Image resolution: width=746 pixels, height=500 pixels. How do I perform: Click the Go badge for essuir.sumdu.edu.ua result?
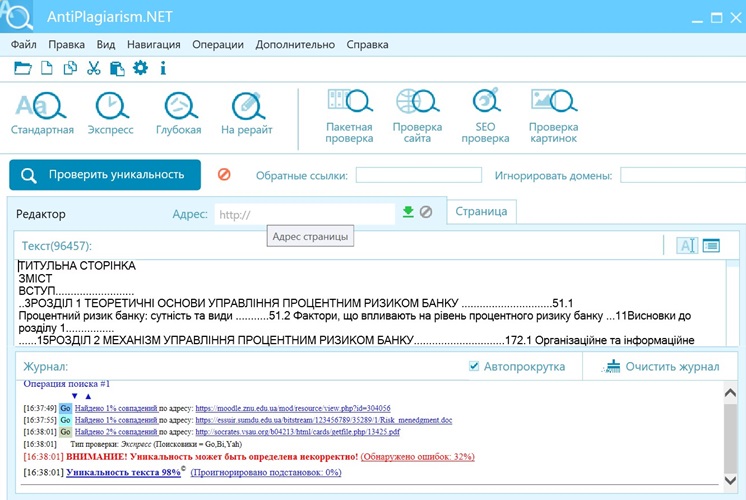pos(65,420)
